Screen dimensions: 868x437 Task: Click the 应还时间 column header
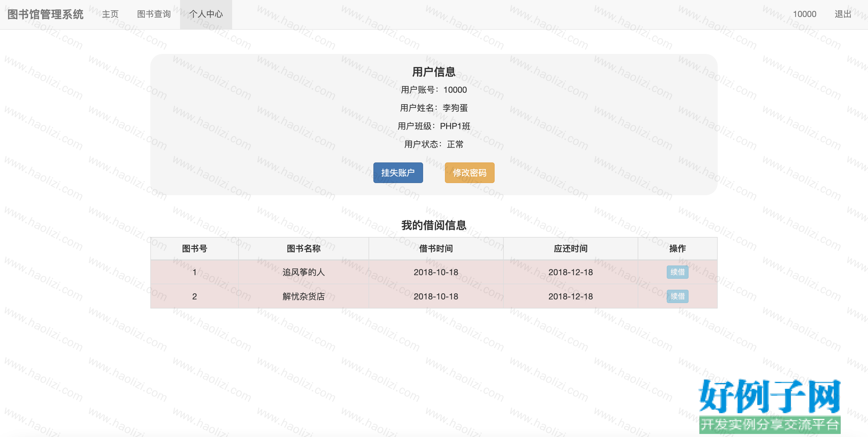click(x=570, y=249)
